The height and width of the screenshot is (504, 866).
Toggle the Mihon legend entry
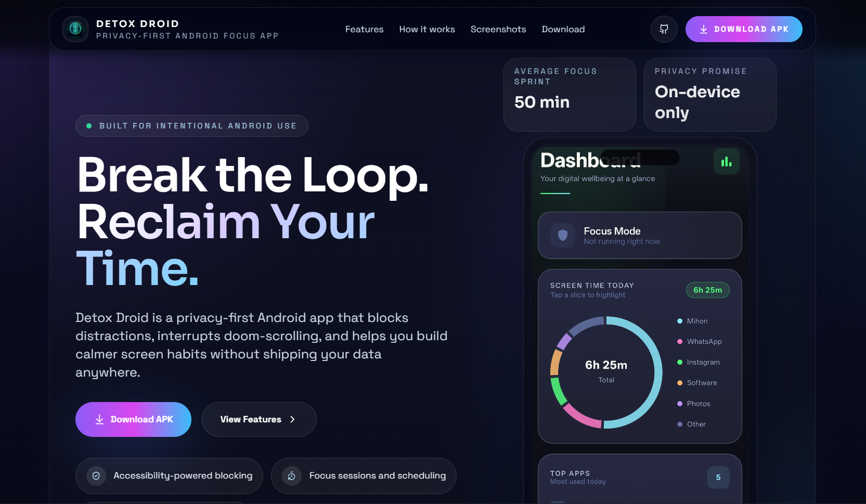coord(696,321)
